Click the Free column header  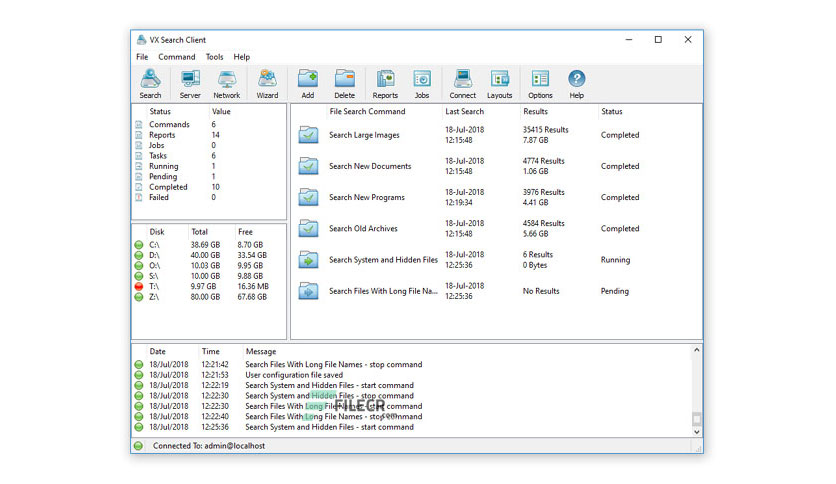245,232
